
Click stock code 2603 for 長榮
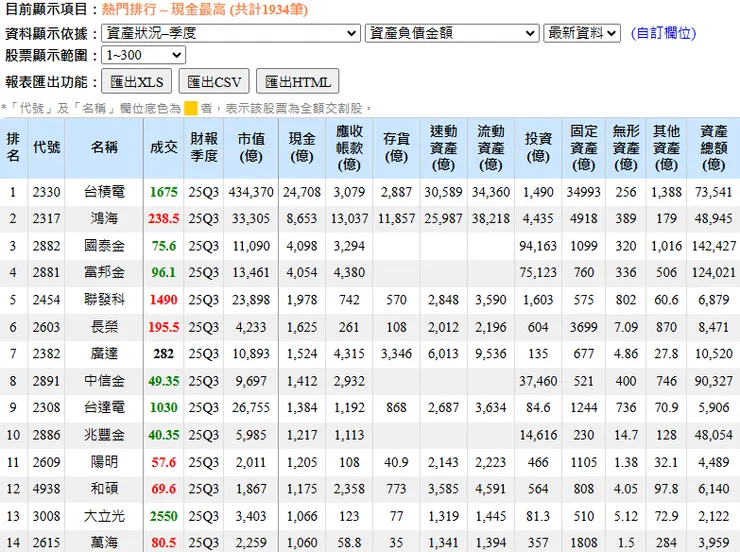point(46,327)
